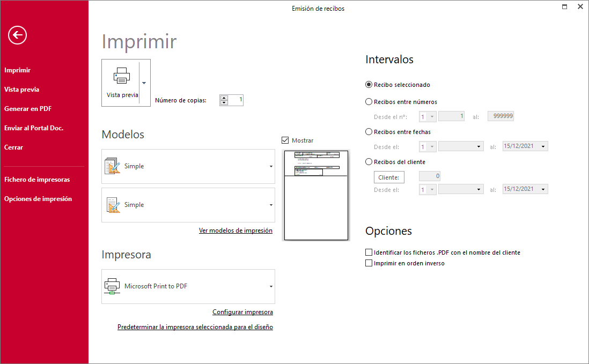Increase the number of copies
Viewport: 589px width, 364px height.
[224, 98]
